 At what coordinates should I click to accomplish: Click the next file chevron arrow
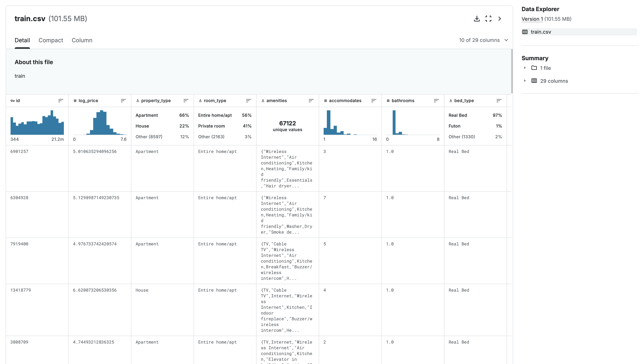pos(499,19)
